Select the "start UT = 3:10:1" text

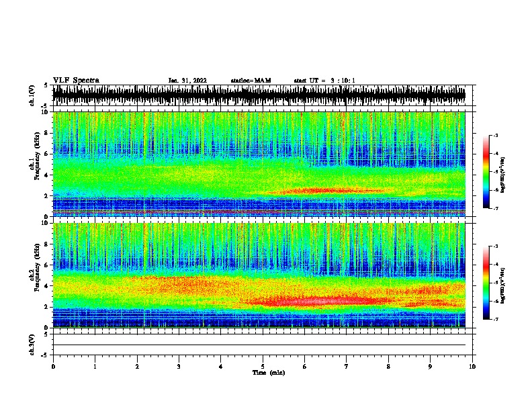click(x=324, y=81)
